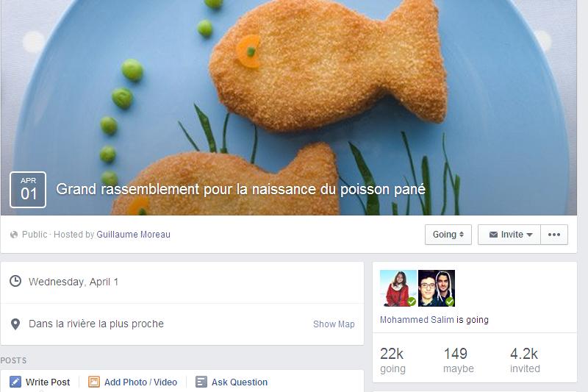Open the Going RSVP dropdown
588x392 pixels.
[448, 235]
